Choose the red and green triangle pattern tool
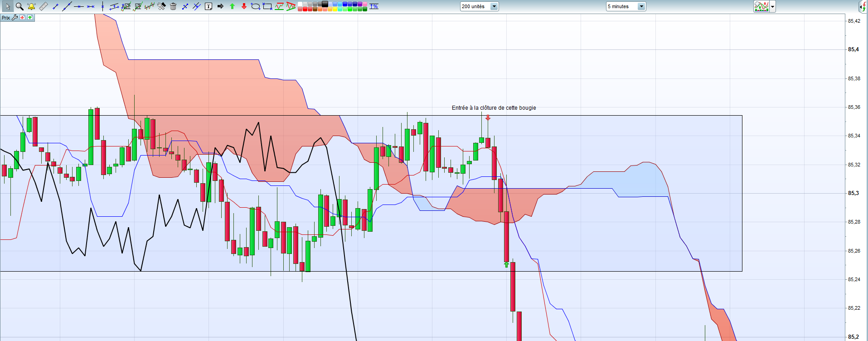 [291, 6]
